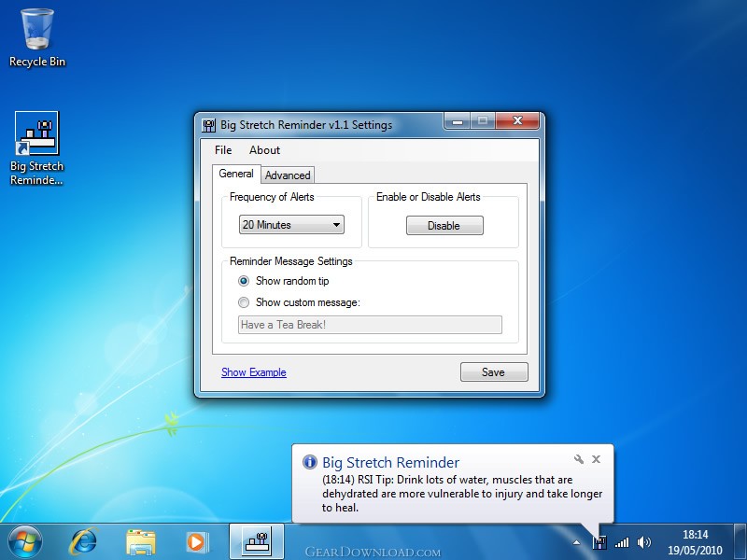Open the Recycle Bin desktop icon
The height and width of the screenshot is (560, 747).
37,38
